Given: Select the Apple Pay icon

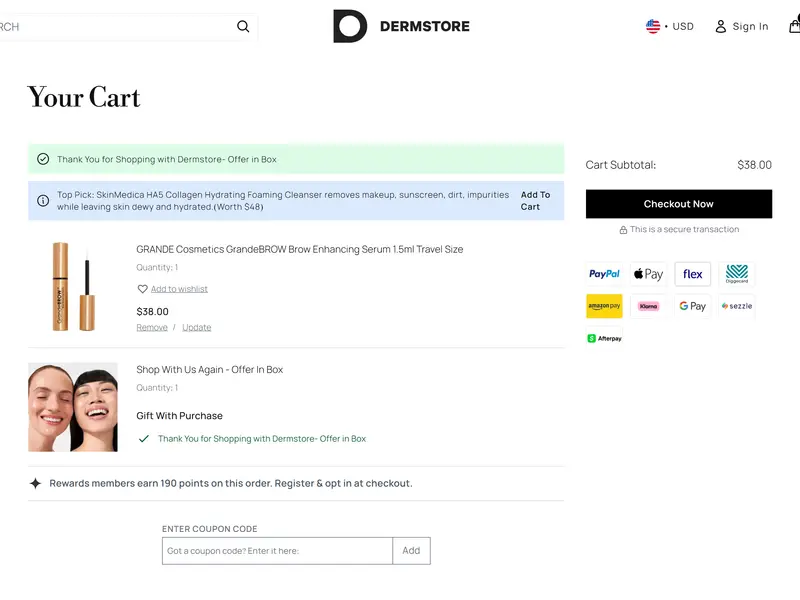Looking at the screenshot, I should (648, 274).
